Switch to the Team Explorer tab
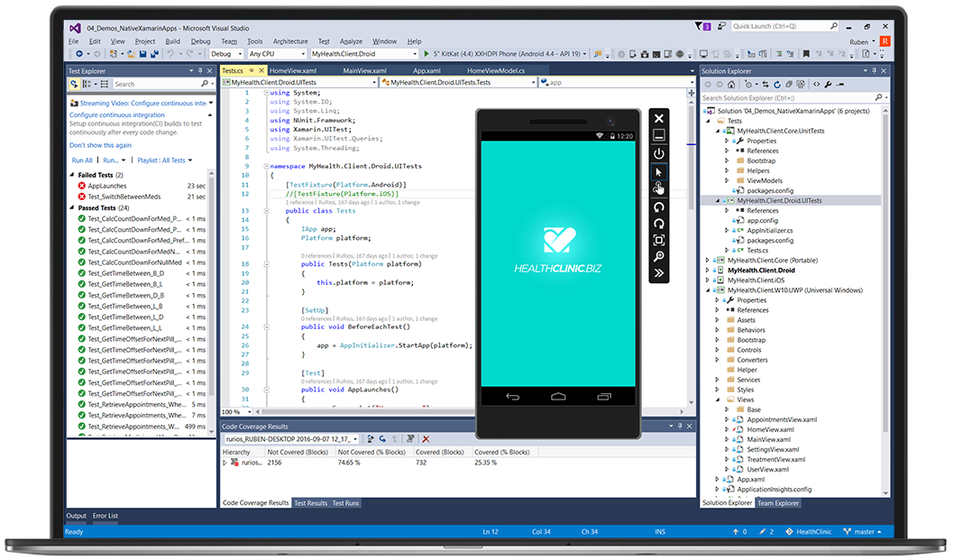Screen dimensions: 954x560 (x=778, y=503)
